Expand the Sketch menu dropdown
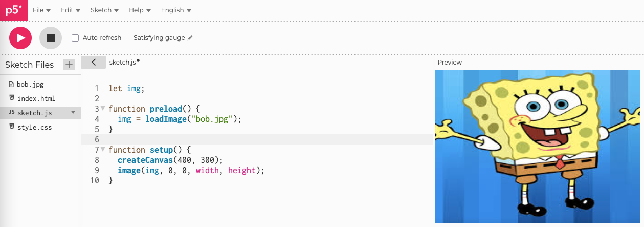 pos(104,10)
